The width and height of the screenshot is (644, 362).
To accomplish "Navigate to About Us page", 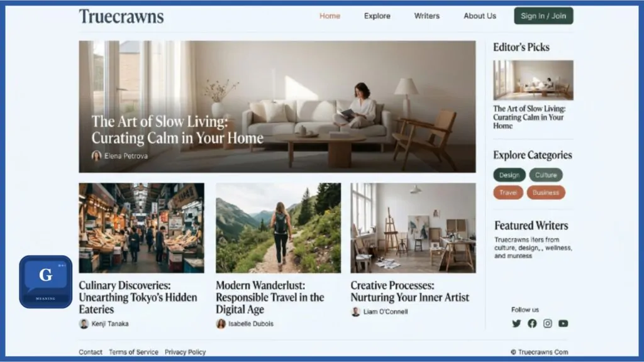I will point(480,16).
